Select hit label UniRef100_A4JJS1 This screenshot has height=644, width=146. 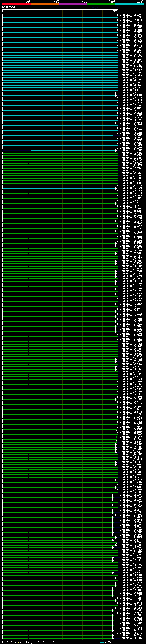[131, 183]
